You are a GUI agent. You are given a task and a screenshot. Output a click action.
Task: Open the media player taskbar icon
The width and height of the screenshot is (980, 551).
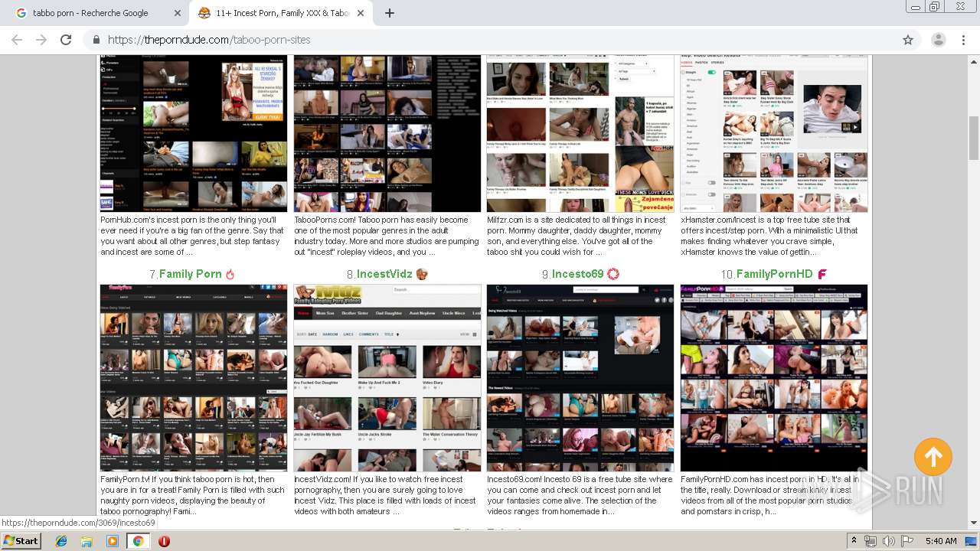[x=112, y=541]
